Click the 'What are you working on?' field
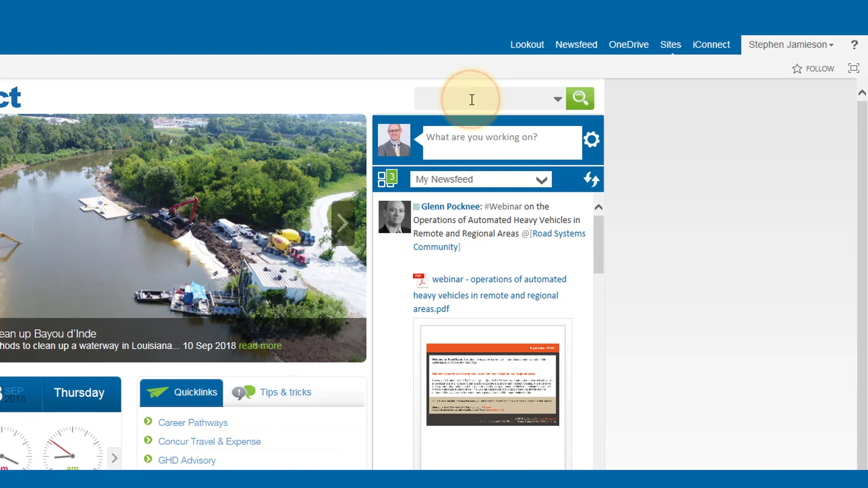 click(502, 143)
